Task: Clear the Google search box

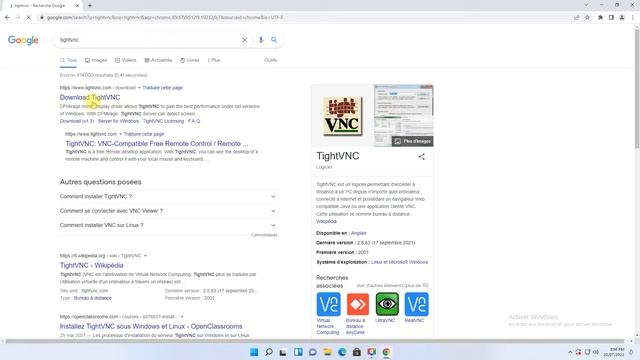Action: (244, 40)
